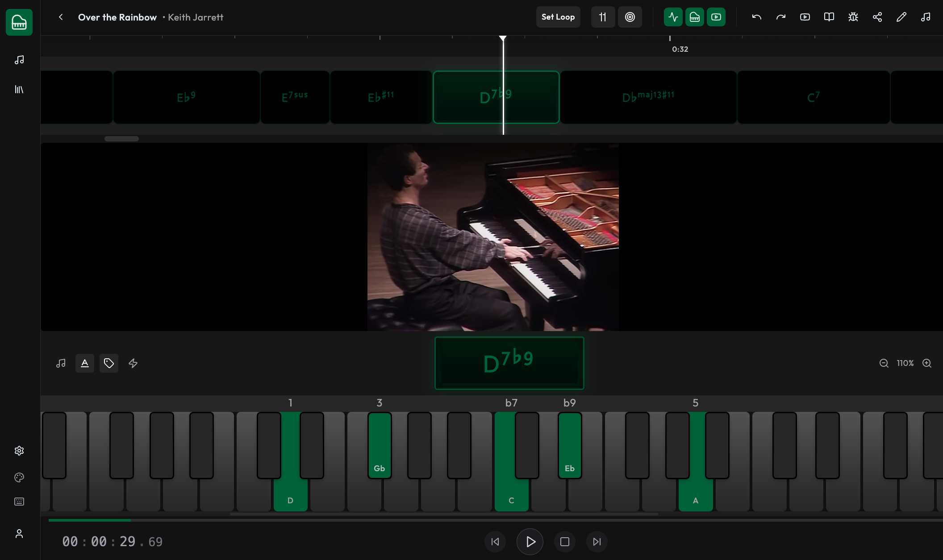This screenshot has width=943, height=560.
Task: Open the songs section from the left sidebar
Action: coord(19,60)
